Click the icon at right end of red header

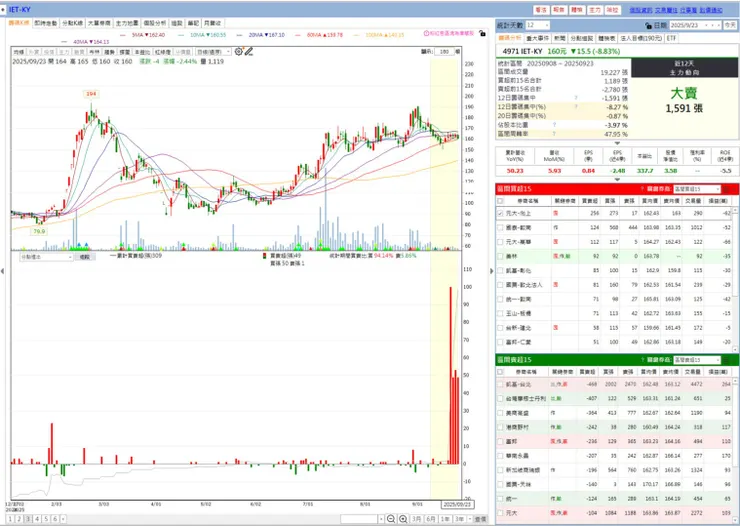[x=727, y=189]
